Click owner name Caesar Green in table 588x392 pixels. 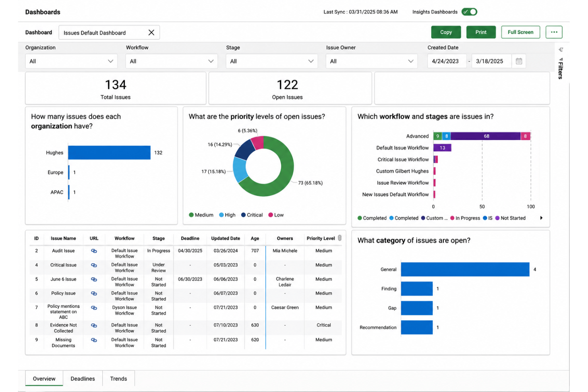[x=285, y=308]
